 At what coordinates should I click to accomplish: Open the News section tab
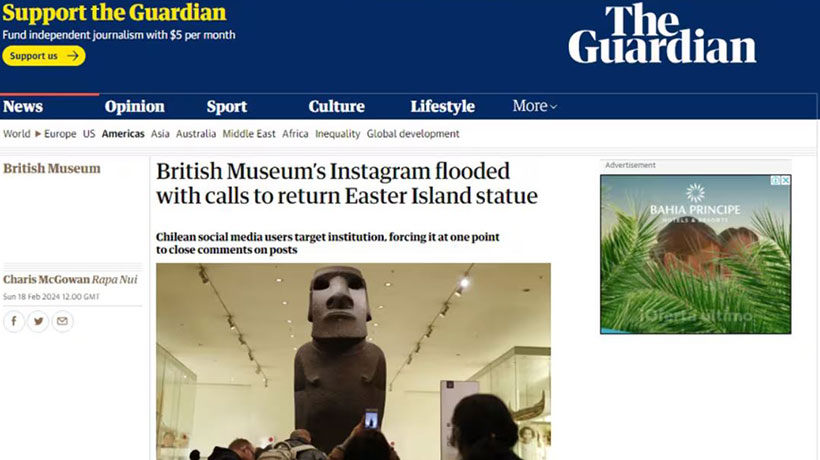[23, 107]
